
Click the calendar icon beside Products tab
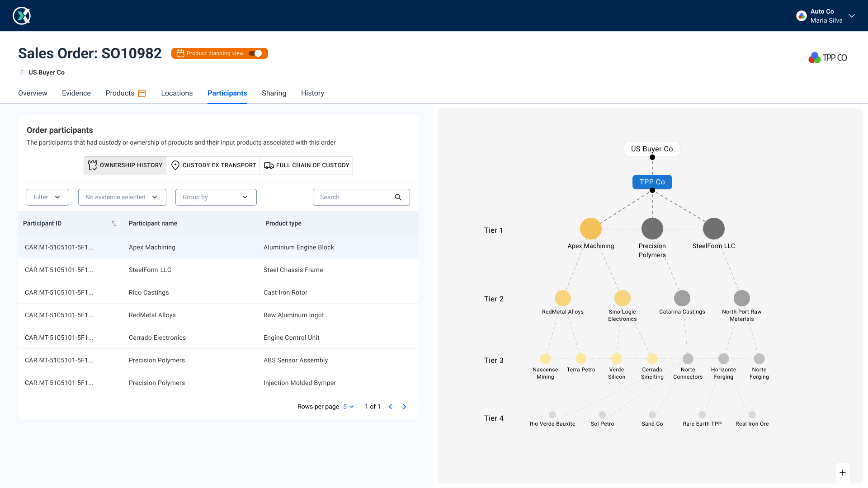click(x=142, y=93)
